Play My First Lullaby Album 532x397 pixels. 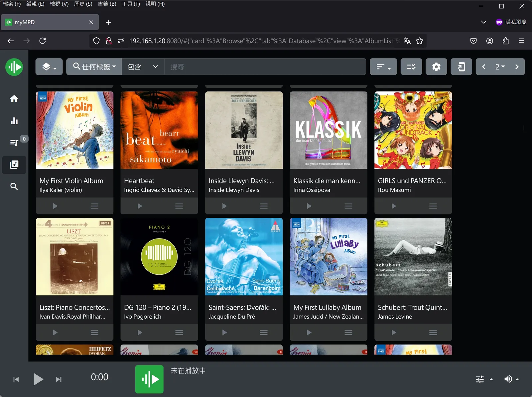point(309,333)
